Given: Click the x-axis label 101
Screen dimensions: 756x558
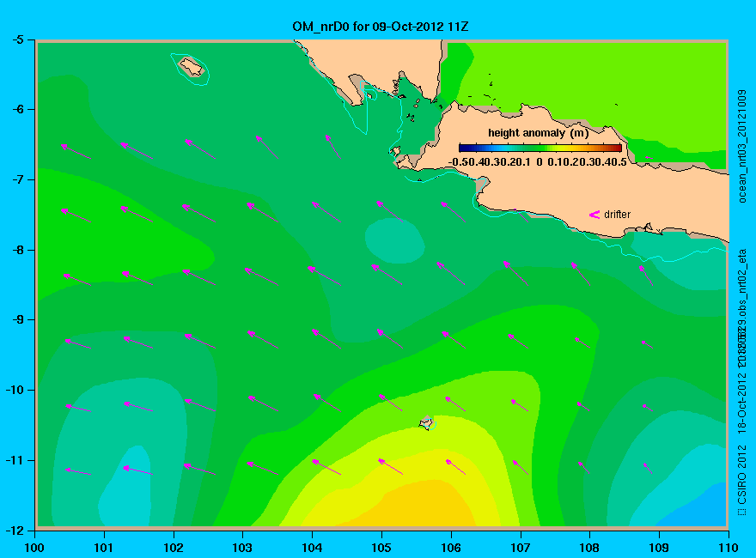Looking at the screenshot, I should [104, 548].
